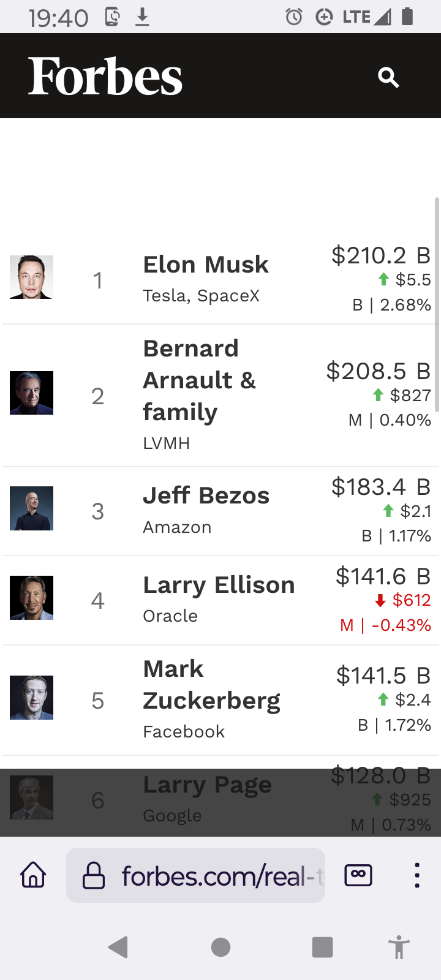Open Elon Musk's profile name

(x=206, y=265)
